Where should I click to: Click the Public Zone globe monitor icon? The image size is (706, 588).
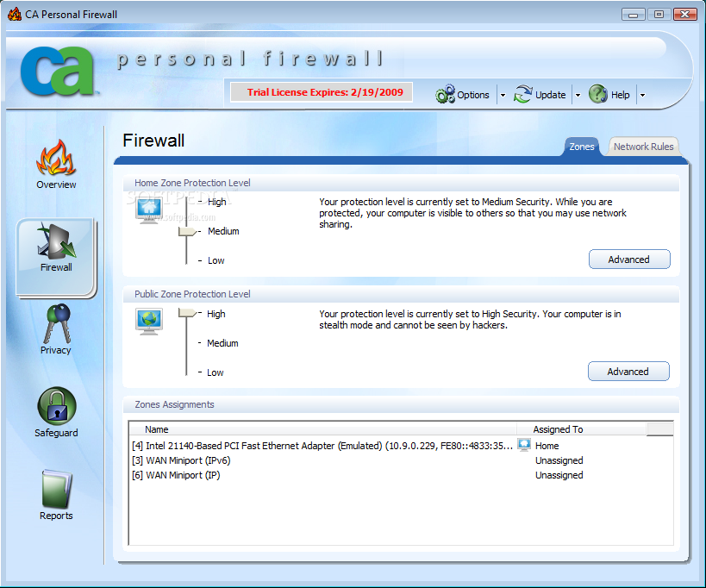click(149, 321)
